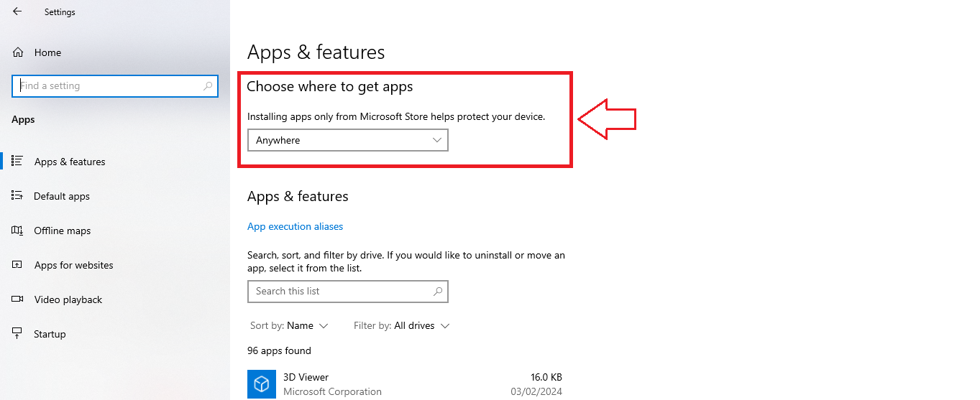Click magnifier icon in Search this list
Image resolution: width=980 pixels, height=400 pixels.
coord(438,291)
